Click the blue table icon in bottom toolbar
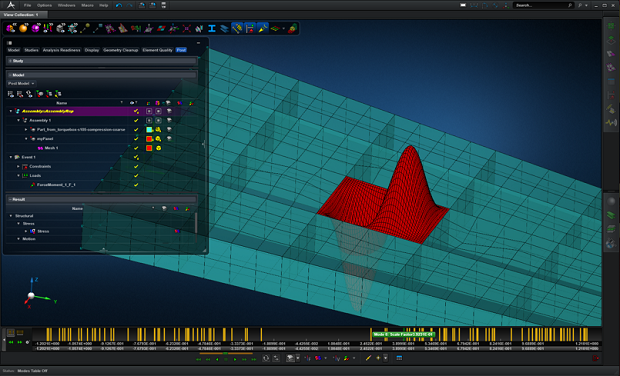 (399, 358)
